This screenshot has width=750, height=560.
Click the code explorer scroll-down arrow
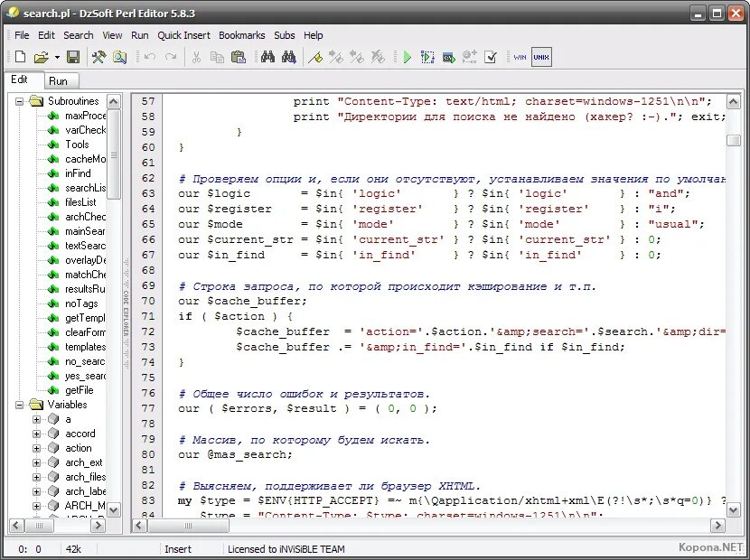coord(113,509)
